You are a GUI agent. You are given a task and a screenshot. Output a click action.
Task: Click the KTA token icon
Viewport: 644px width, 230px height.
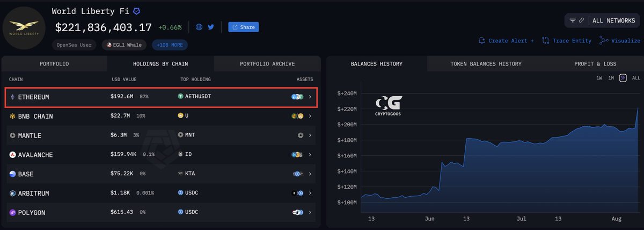pyautogui.click(x=181, y=174)
